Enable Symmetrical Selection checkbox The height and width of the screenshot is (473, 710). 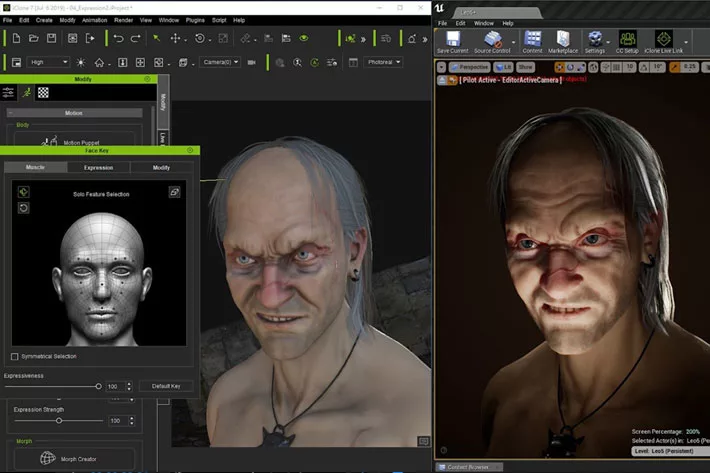14,357
